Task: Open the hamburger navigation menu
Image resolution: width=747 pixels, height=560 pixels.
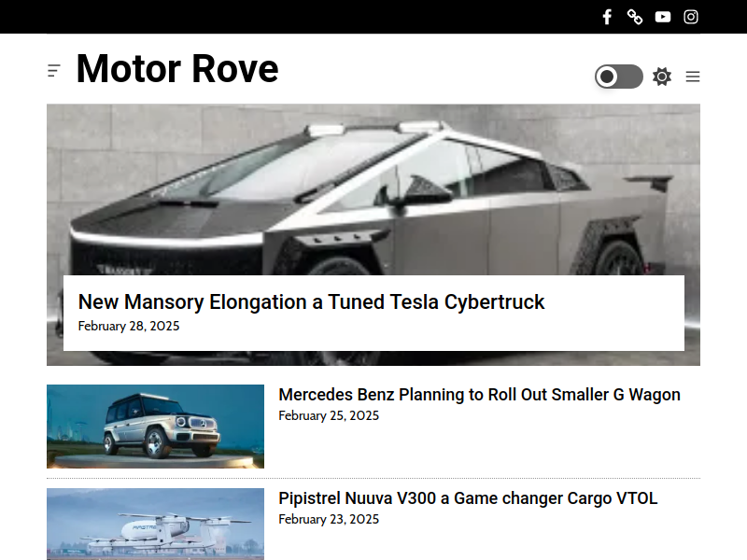Action: coord(693,77)
